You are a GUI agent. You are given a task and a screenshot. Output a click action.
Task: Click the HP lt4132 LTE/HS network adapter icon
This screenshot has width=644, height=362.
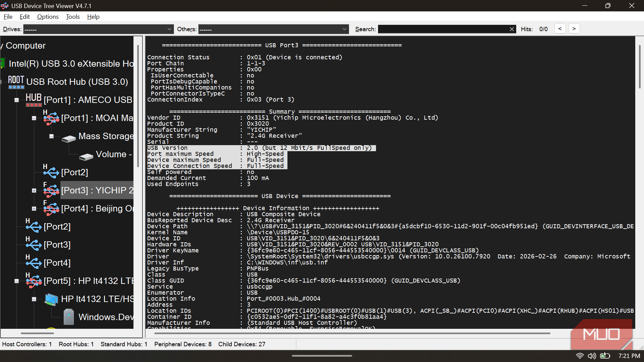[51, 299]
